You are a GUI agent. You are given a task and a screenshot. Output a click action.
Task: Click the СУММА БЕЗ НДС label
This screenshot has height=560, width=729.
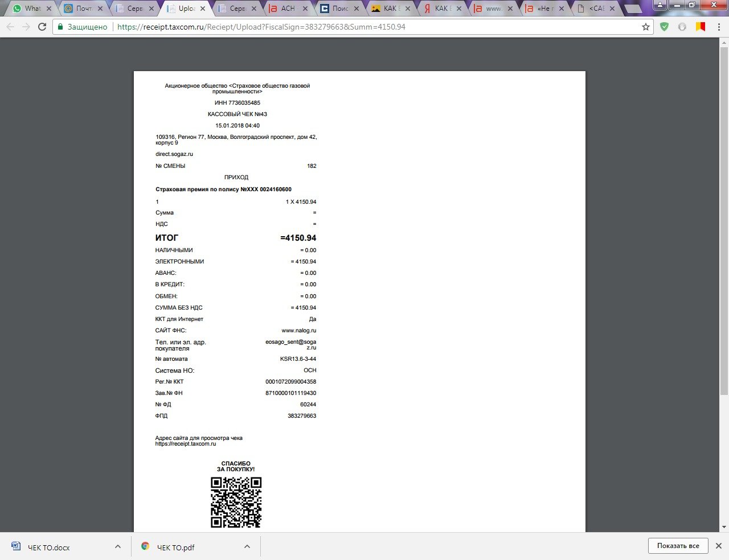pos(179,308)
